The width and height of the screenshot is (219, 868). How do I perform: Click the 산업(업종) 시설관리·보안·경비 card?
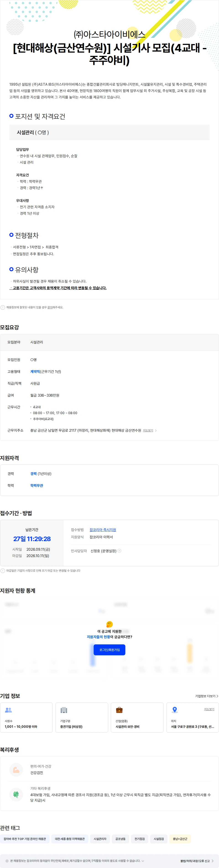pos(137,717)
